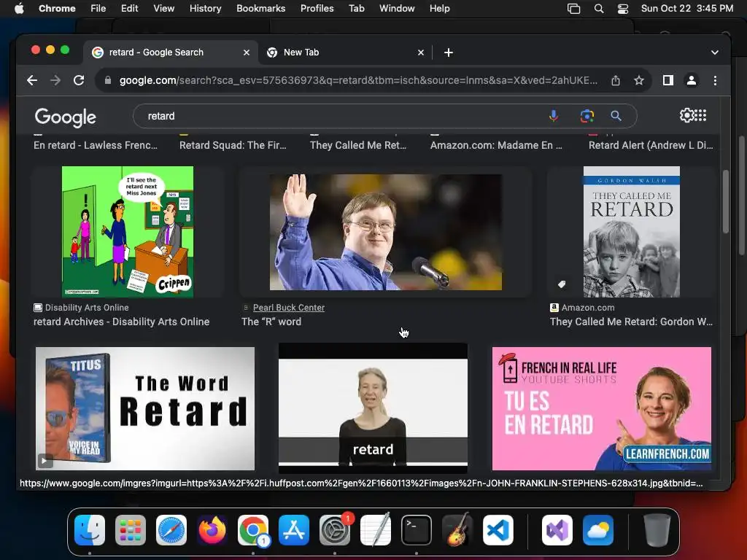747x560 pixels.
Task: Launch Firefox from the Dock
Action: pos(212,530)
